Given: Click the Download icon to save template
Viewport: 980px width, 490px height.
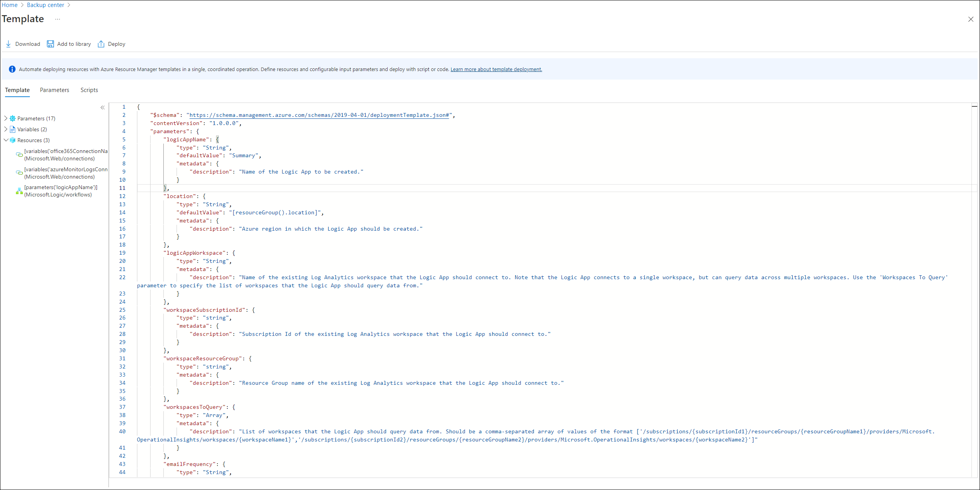Looking at the screenshot, I should [8, 44].
